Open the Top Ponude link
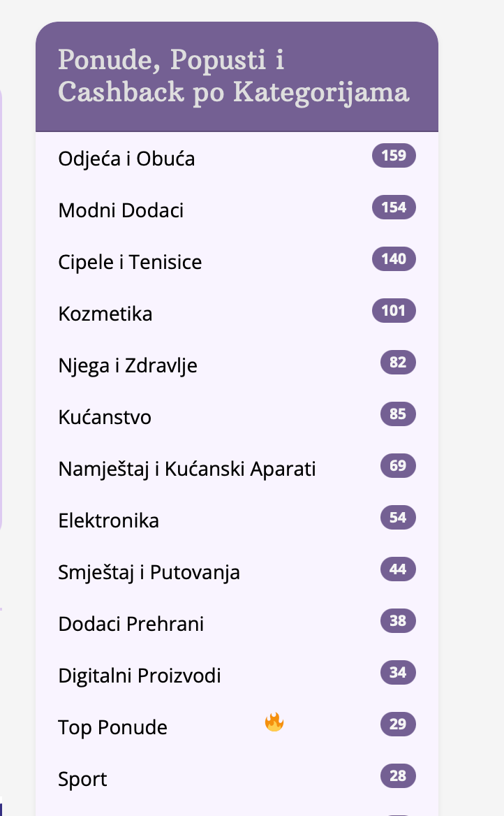This screenshot has width=504, height=816. point(113,727)
